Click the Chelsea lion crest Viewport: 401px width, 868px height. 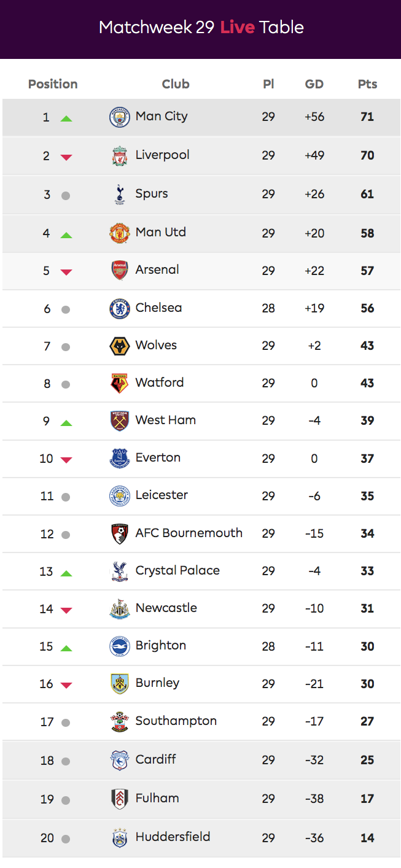(120, 308)
